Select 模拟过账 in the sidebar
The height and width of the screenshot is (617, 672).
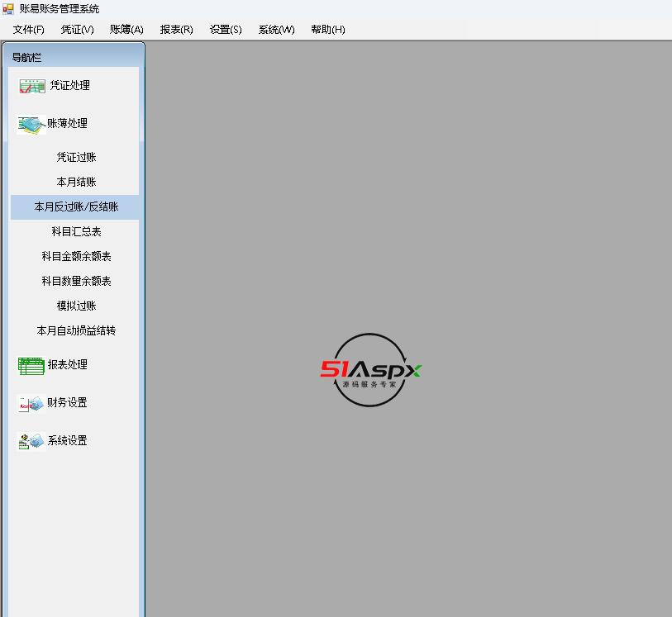pos(76,306)
